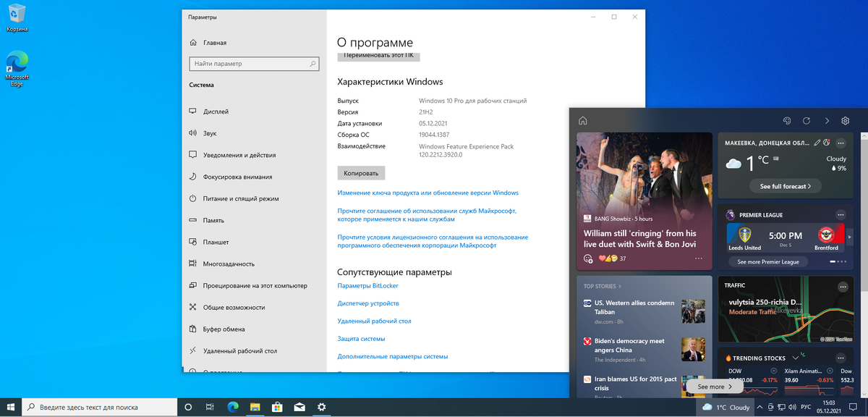The width and height of the screenshot is (868, 417).
Task: Open Диспетчер устройств link
Action: [x=368, y=303]
